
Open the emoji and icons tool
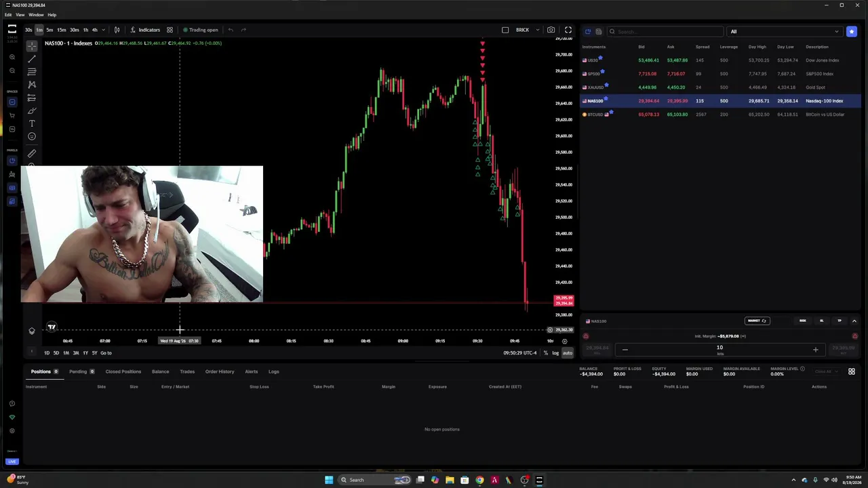coord(32,136)
